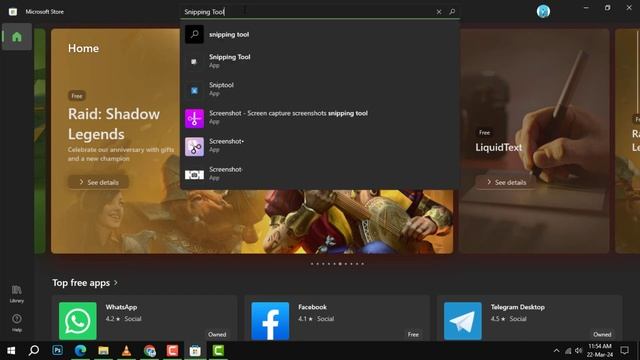Open the Telegram Desktop app tile icon
Image resolution: width=640 pixels, height=360 pixels.
pyautogui.click(x=462, y=321)
